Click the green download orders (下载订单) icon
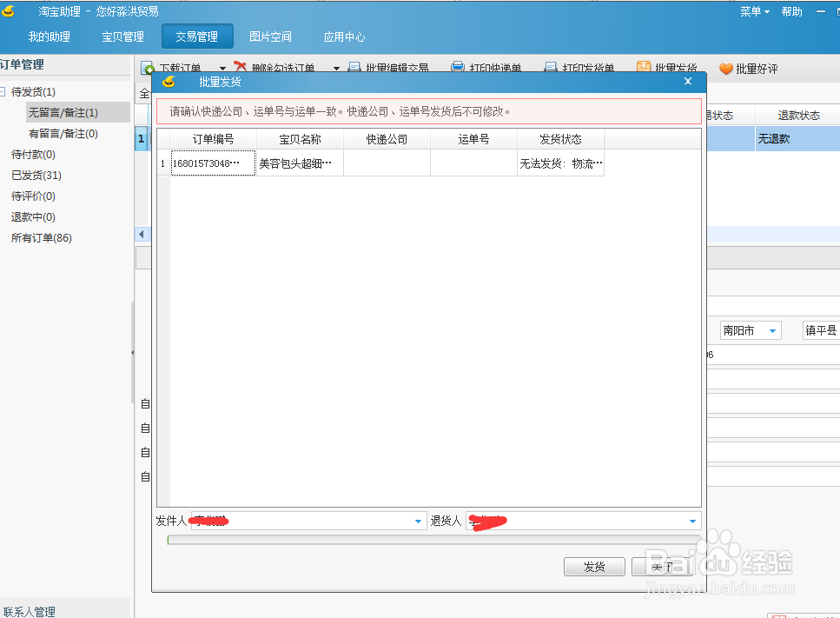 149,67
